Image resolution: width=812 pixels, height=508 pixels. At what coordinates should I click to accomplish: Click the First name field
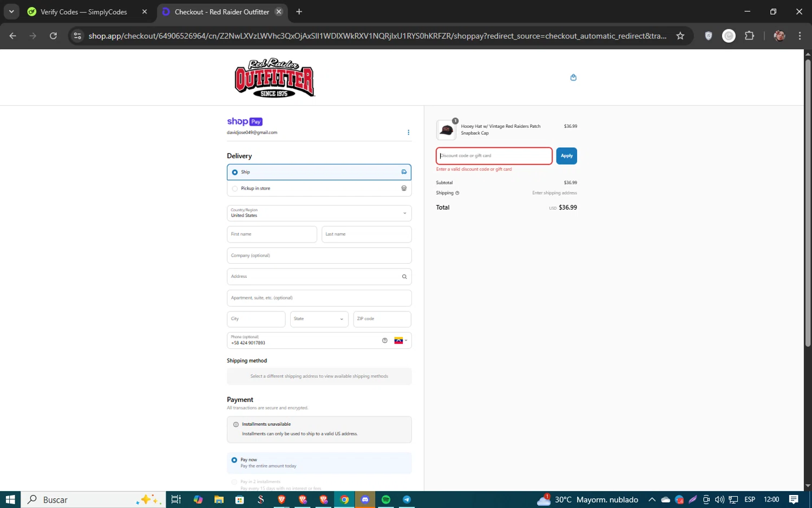tap(272, 235)
